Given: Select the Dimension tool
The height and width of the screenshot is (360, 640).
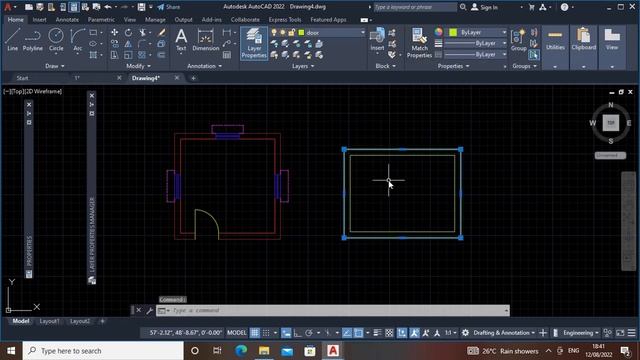Looking at the screenshot, I should coord(206,40).
